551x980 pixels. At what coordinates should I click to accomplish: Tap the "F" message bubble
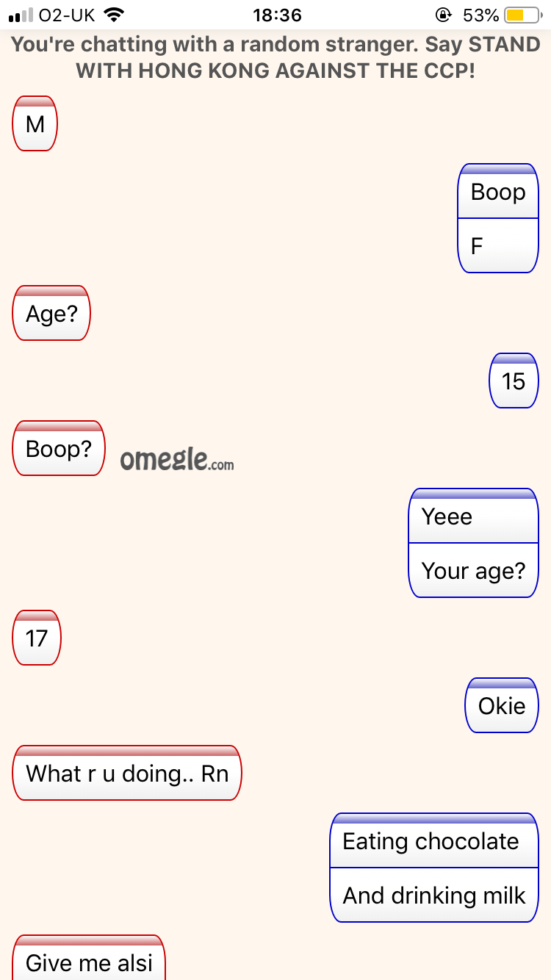click(499, 246)
